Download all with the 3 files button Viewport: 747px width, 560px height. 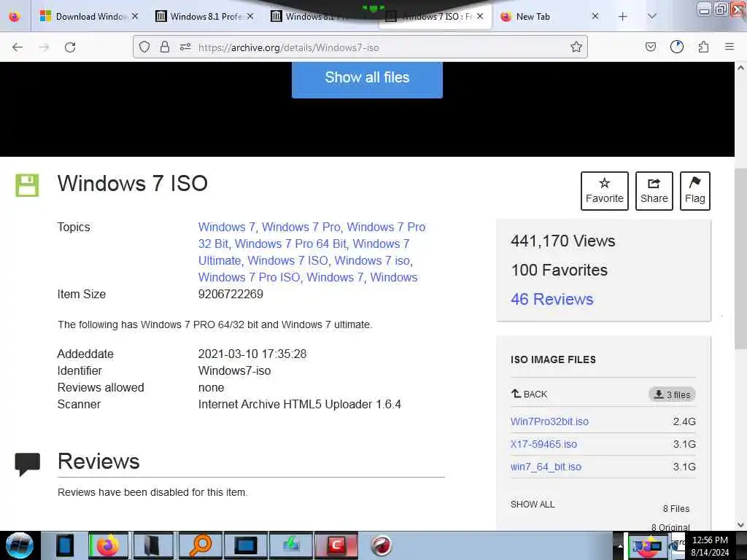coord(672,394)
